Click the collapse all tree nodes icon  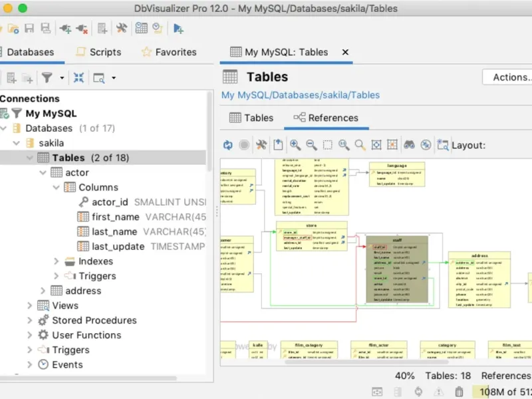coord(78,78)
